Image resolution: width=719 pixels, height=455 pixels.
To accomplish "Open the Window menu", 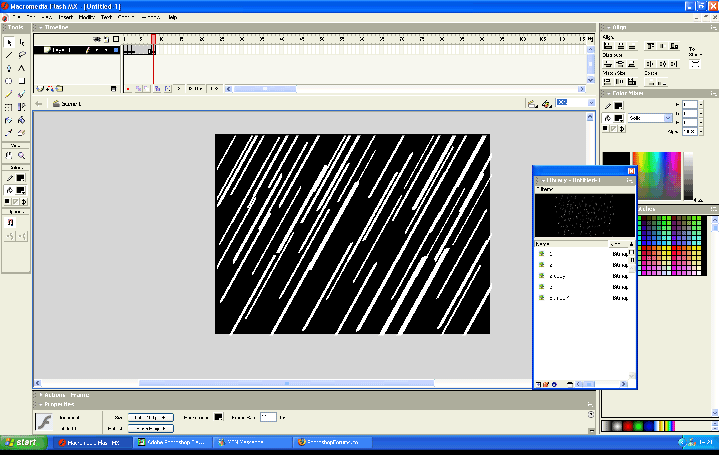I will click(151, 17).
